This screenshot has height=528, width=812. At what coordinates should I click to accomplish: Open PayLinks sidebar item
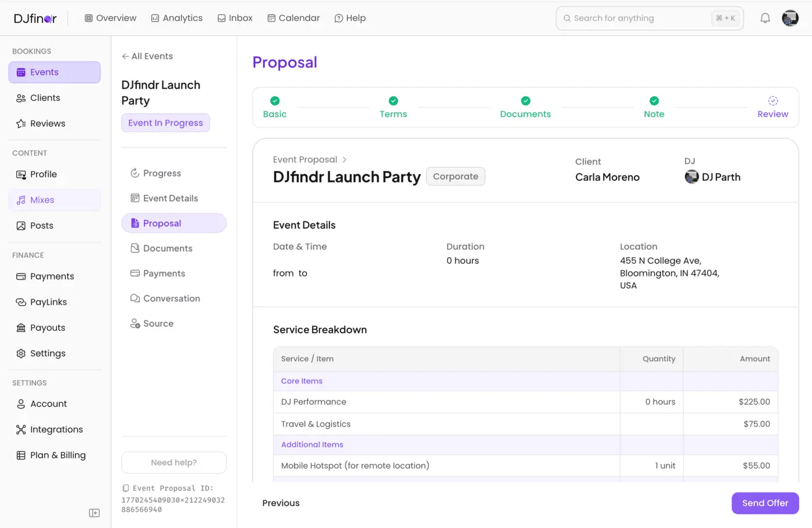[x=55, y=302]
